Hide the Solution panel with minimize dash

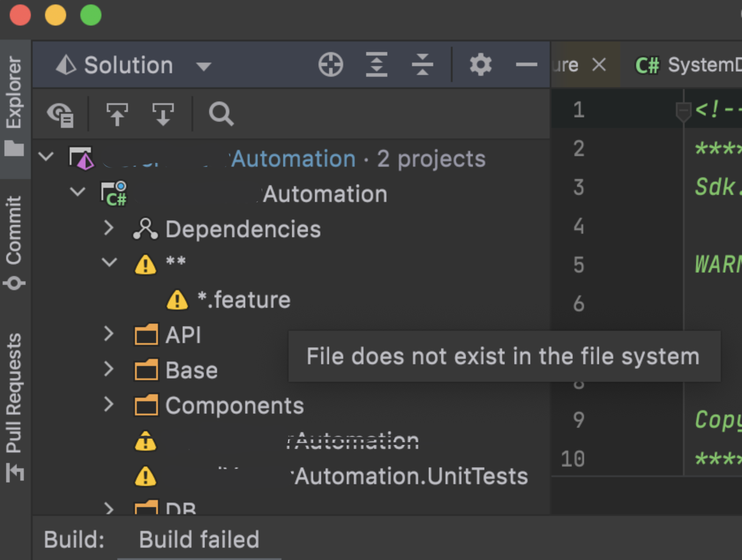[x=526, y=65]
